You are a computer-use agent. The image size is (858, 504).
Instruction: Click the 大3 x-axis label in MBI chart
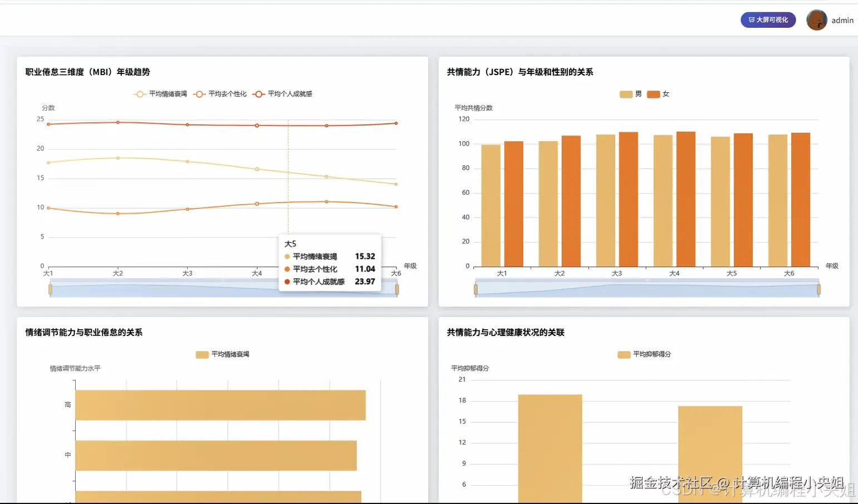[x=187, y=274]
